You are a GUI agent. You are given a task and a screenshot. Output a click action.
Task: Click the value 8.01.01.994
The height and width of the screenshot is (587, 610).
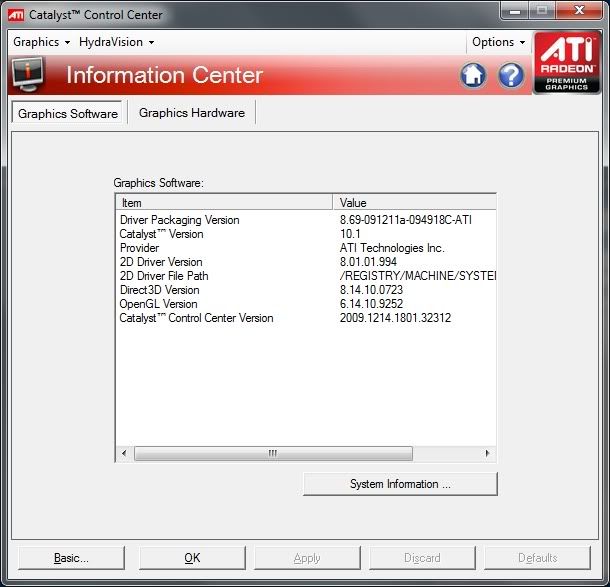pos(368,262)
